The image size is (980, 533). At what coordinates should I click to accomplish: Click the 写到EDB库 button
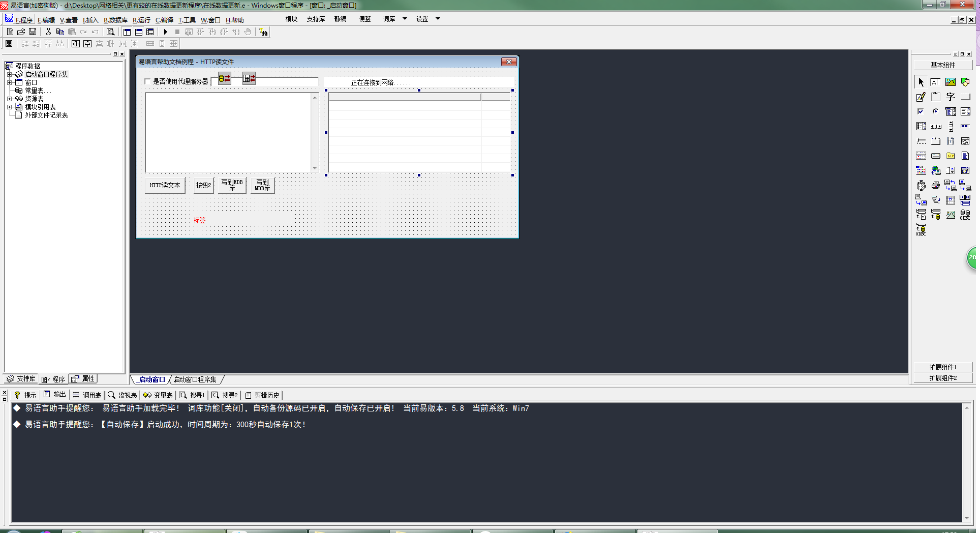click(x=232, y=185)
